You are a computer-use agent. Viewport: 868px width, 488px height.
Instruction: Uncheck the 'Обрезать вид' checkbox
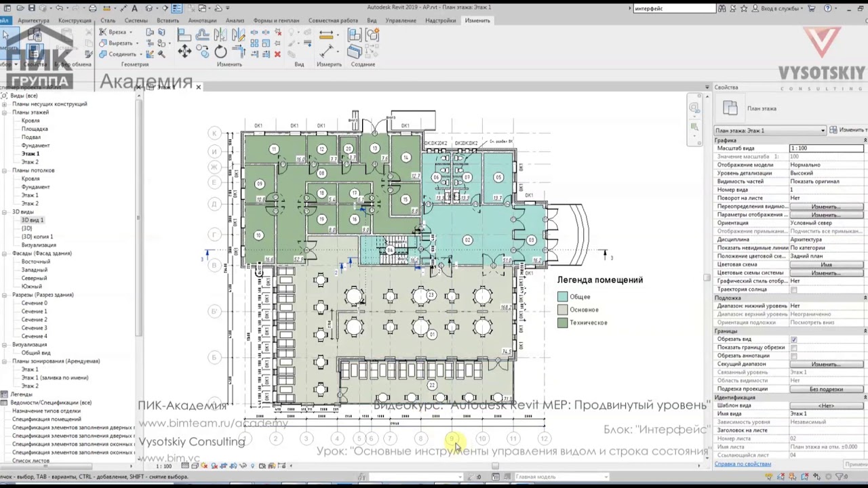point(793,340)
